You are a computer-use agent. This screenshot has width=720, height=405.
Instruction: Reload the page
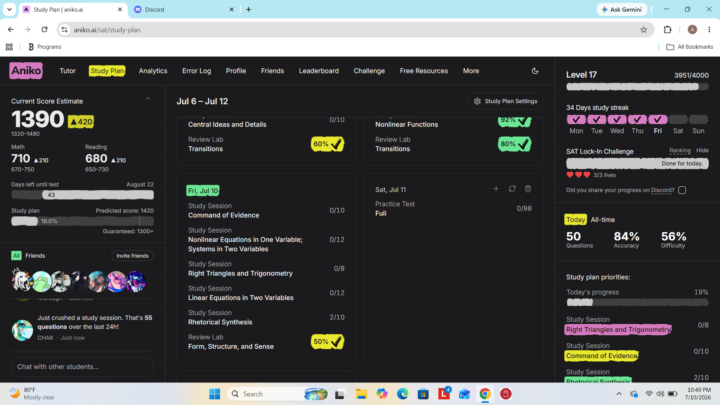point(44,30)
